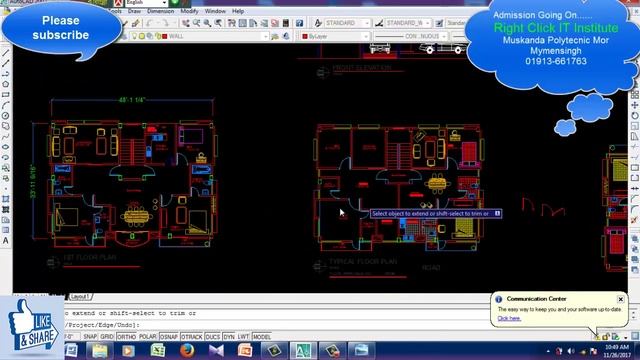Toggle DUCS in status bar
Viewport: 640px width, 360px height.
(212, 337)
